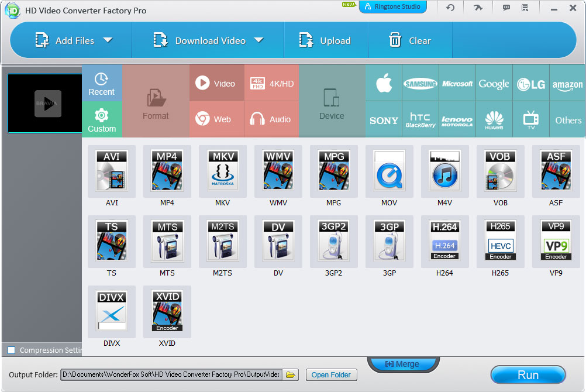Open the menu list icon in title bar

coord(525,8)
